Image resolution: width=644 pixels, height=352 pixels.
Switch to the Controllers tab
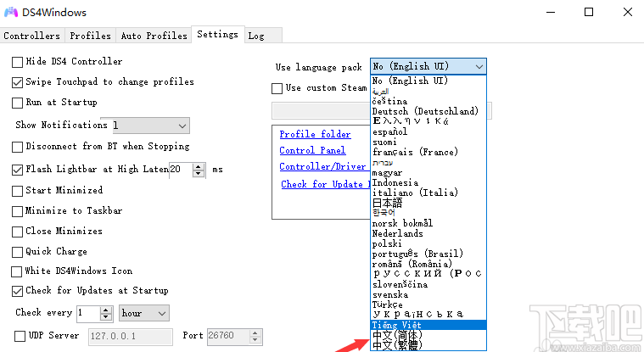pos(32,36)
